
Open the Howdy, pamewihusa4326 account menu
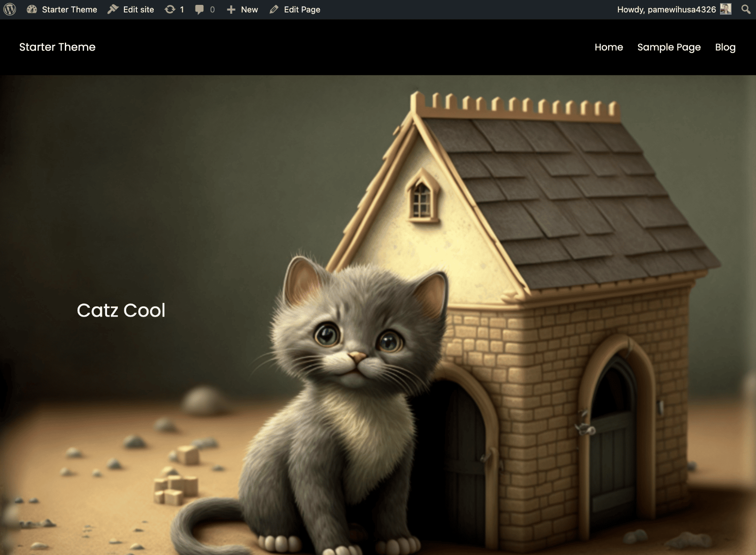pyautogui.click(x=666, y=9)
